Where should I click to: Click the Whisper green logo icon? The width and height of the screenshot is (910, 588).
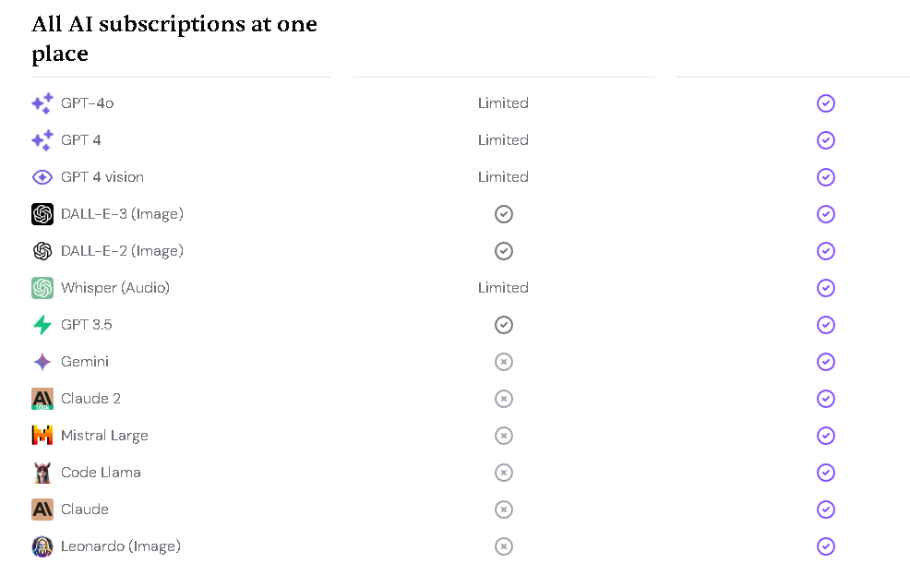[x=42, y=288]
